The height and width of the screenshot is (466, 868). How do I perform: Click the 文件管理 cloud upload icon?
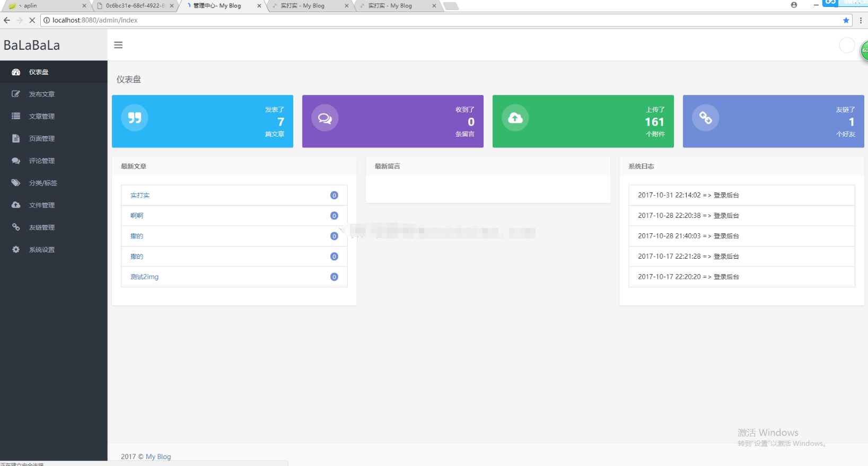pyautogui.click(x=16, y=205)
